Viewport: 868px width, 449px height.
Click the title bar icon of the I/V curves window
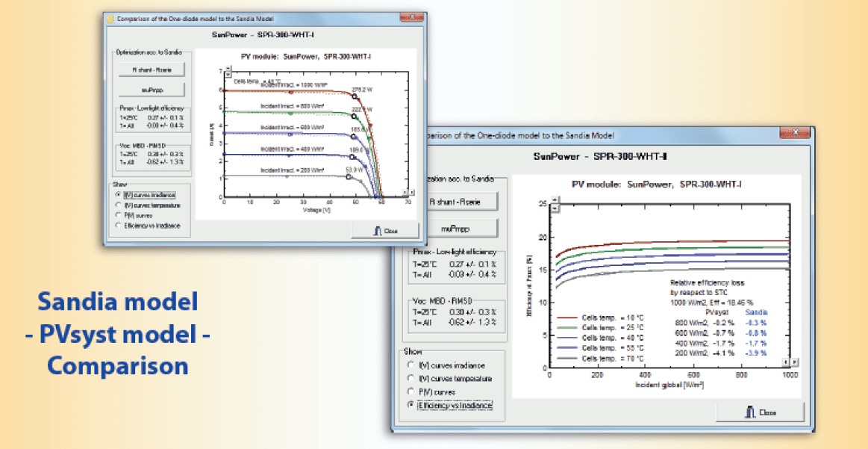click(x=110, y=19)
